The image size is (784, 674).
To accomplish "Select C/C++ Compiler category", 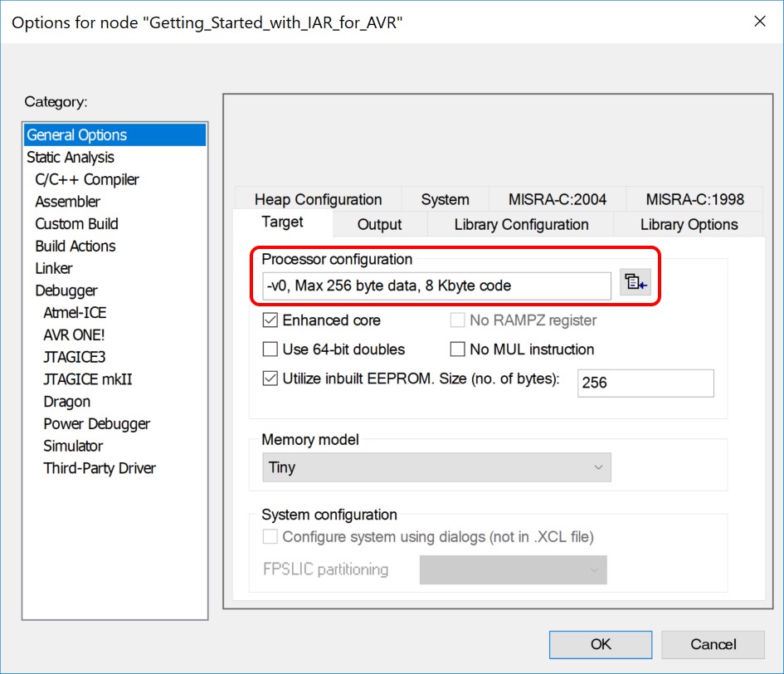I will (87, 179).
